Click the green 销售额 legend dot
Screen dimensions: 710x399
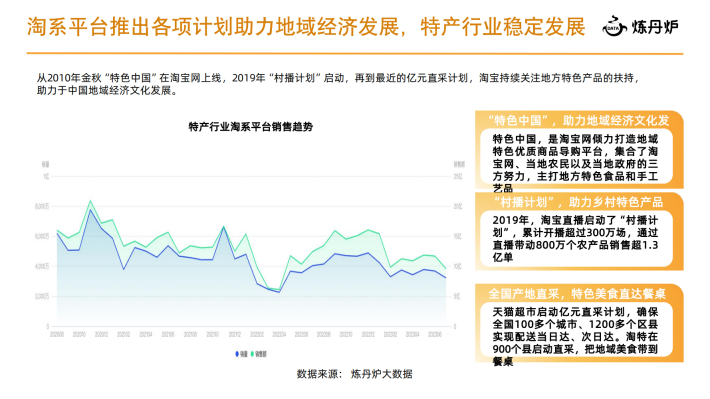coord(253,354)
